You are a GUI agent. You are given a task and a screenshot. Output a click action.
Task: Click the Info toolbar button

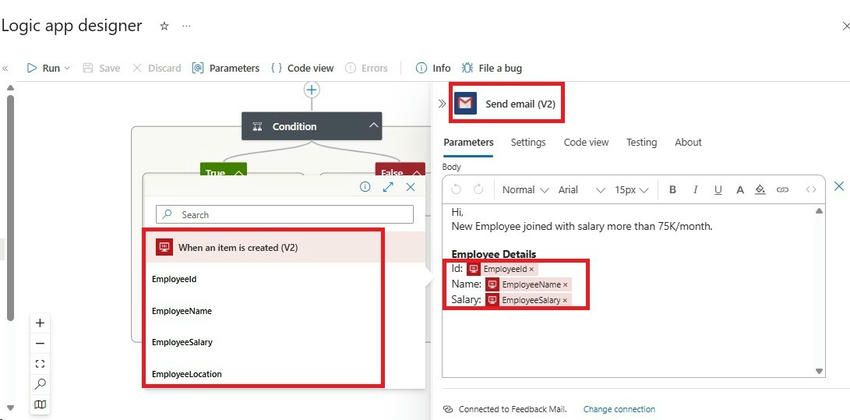click(433, 68)
